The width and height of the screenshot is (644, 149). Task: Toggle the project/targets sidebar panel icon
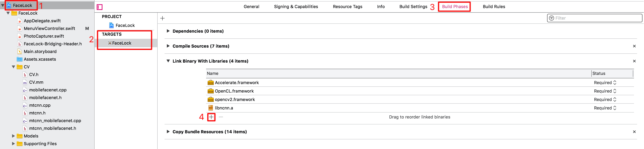[100, 7]
